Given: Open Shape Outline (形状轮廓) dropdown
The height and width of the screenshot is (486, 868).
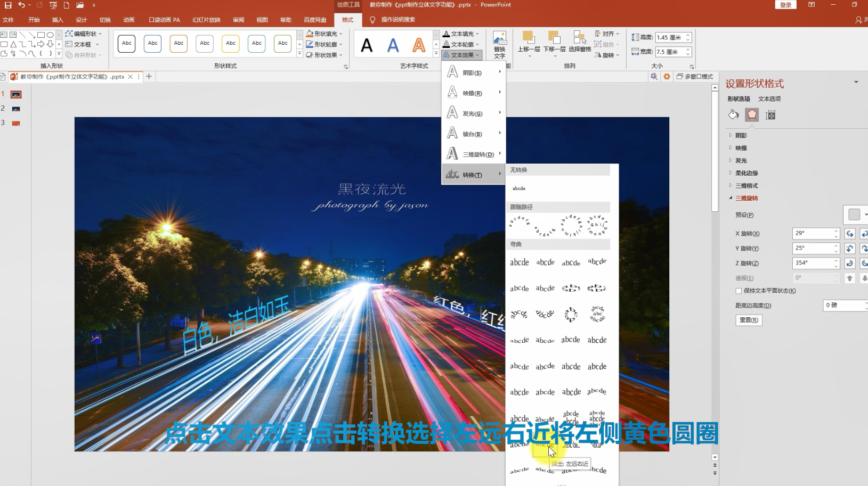Looking at the screenshot, I should 325,44.
